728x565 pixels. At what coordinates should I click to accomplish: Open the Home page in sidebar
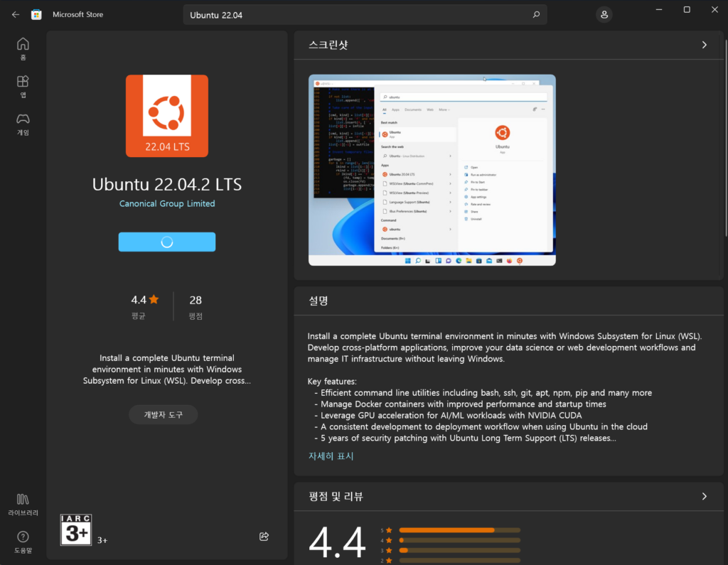coord(23,49)
